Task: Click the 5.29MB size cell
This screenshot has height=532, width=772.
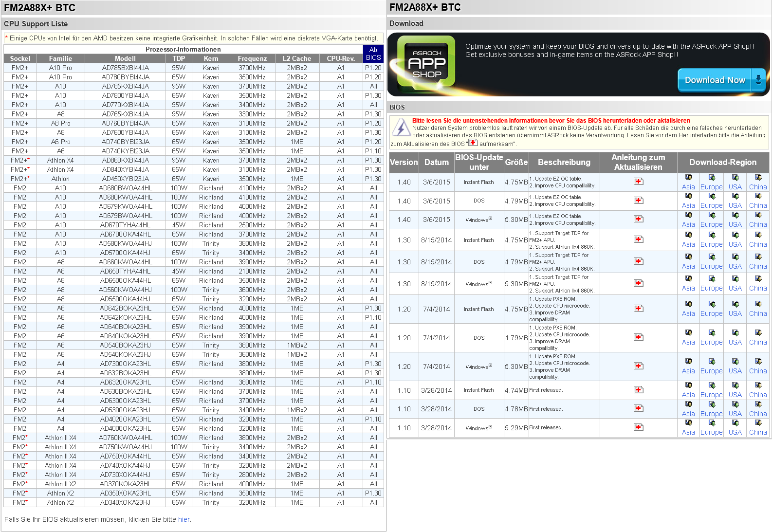Action: pyautogui.click(x=516, y=428)
